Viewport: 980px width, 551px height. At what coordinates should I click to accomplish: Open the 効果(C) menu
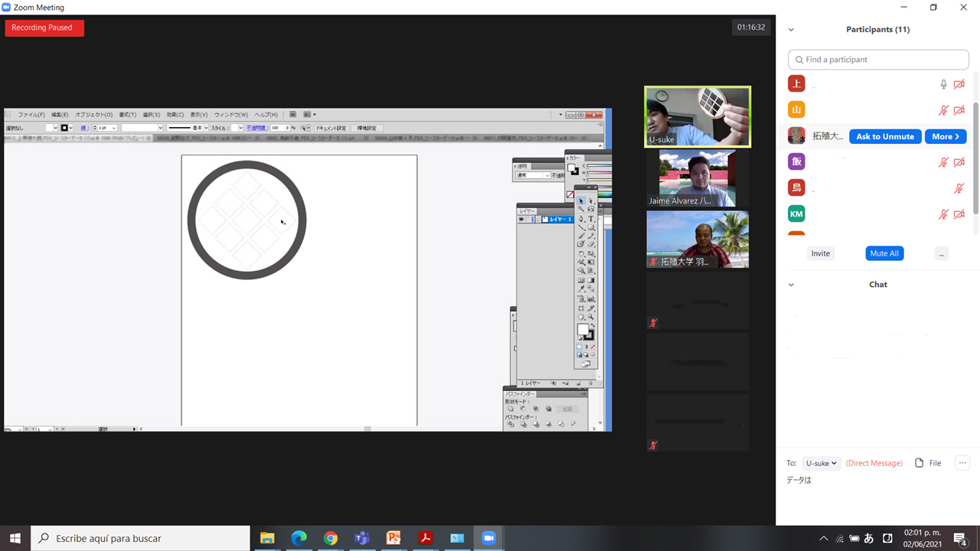[175, 115]
